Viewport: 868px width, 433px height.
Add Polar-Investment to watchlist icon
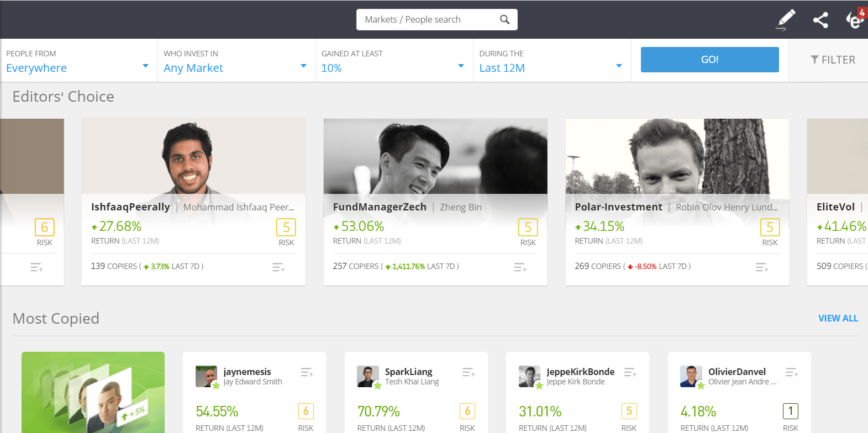click(x=762, y=267)
